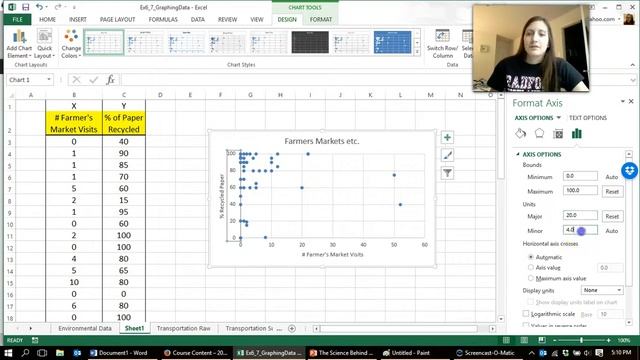Select the Automatic radio button
The height and width of the screenshot is (360, 640).
pyautogui.click(x=531, y=257)
